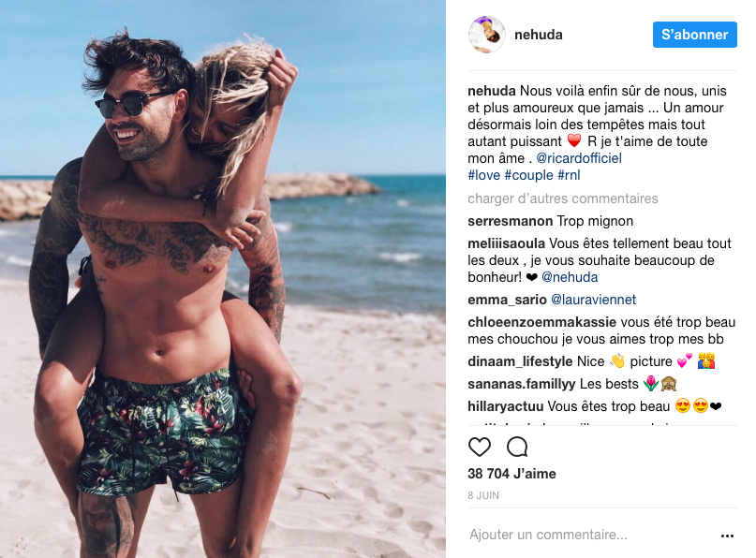This screenshot has width=756, height=558.
Task: Select the beach couple photo
Action: (x=223, y=279)
